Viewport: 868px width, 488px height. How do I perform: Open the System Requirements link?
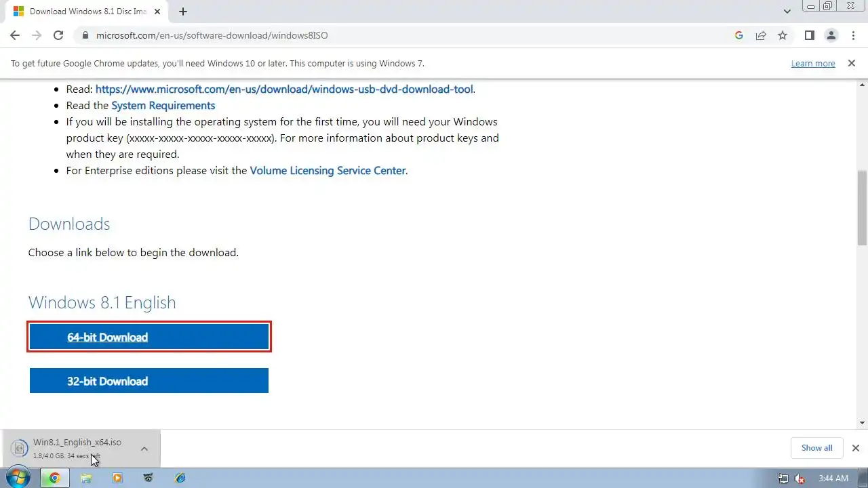163,106
